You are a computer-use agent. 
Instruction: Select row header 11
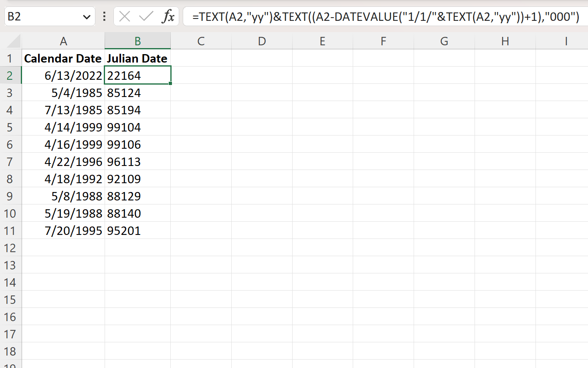[10, 231]
